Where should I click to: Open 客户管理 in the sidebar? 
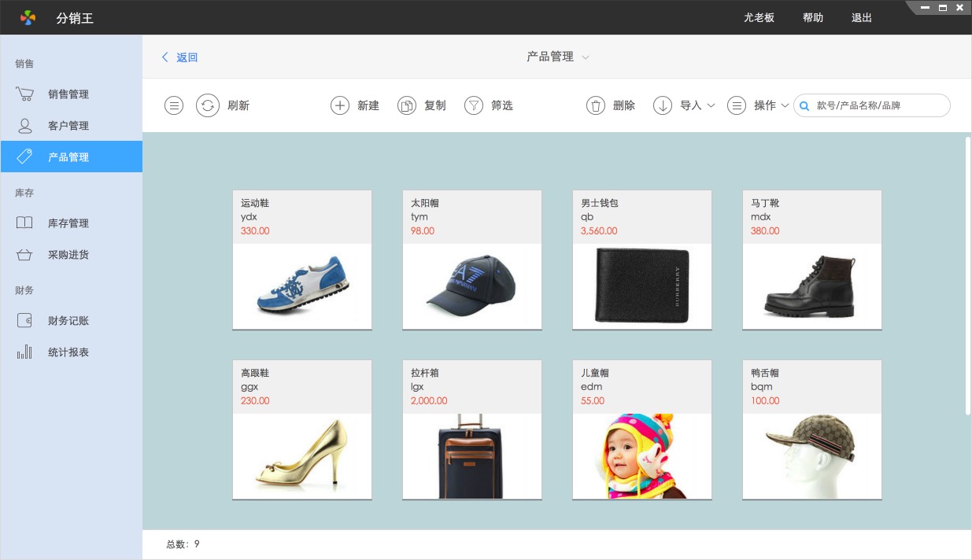click(68, 126)
